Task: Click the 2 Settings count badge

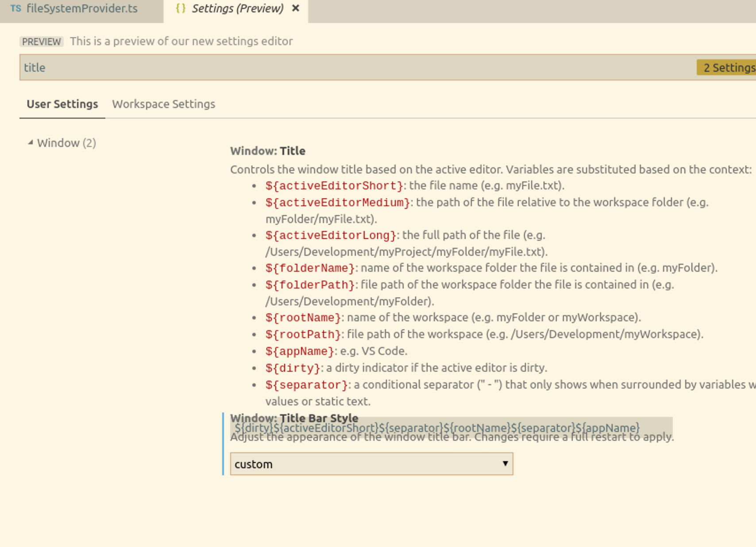Action: pos(725,67)
